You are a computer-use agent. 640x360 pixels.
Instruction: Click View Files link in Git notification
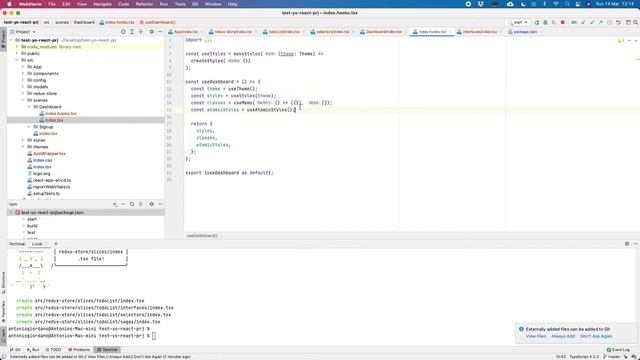536,336
